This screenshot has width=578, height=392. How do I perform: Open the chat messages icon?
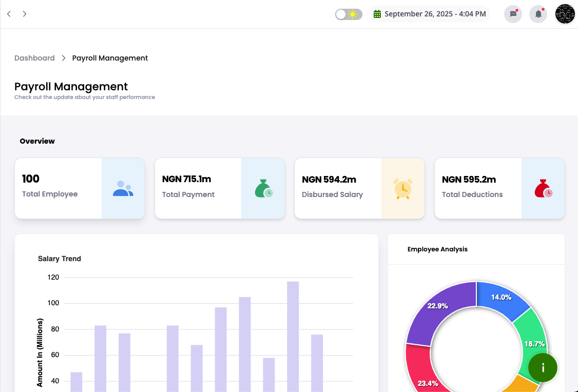click(513, 14)
